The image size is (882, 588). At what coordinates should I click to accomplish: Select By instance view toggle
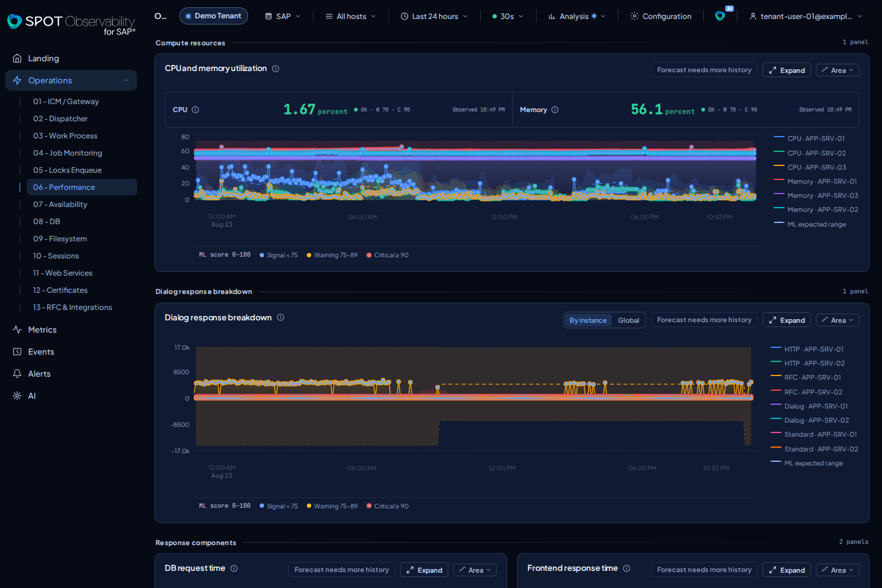(588, 320)
